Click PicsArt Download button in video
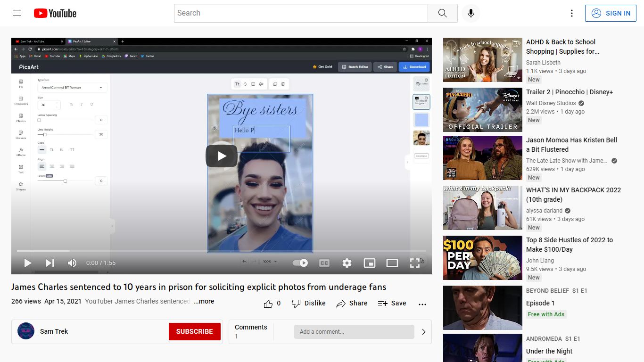Viewport: 644px width, 362px height. (x=414, y=67)
